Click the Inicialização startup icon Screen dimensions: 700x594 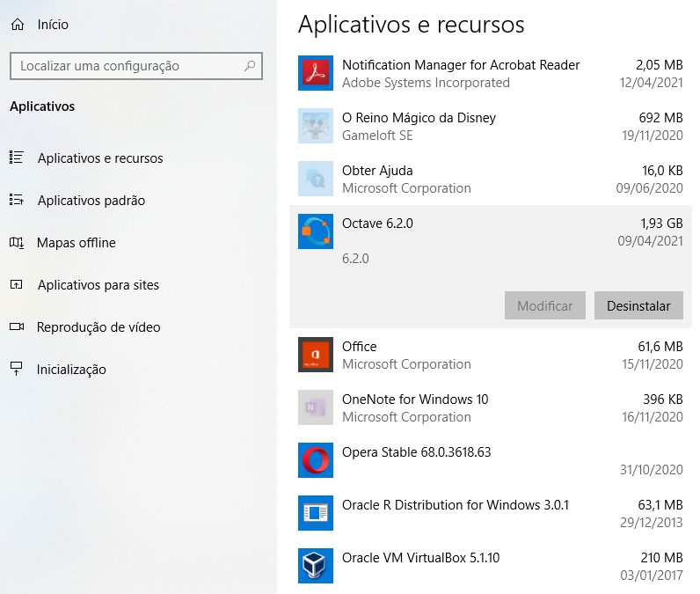coord(17,369)
